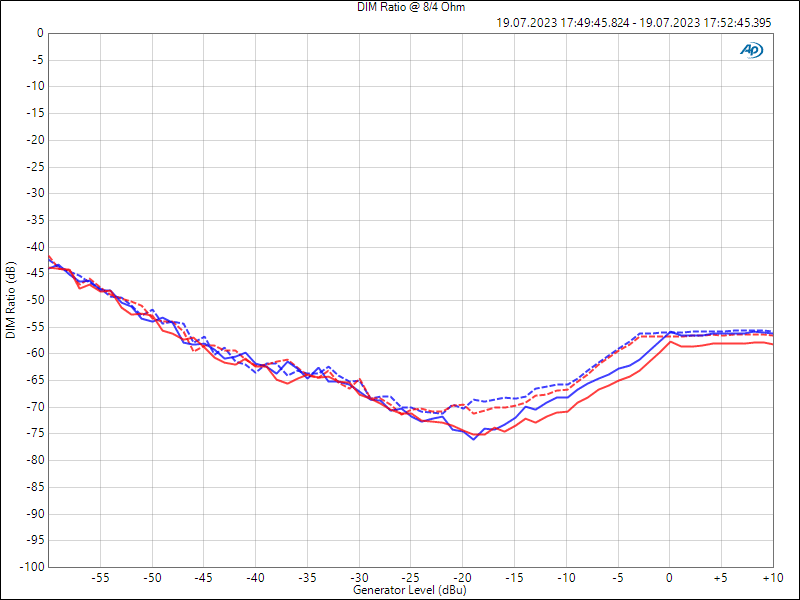Pick the -35 label on the Generator Level axis
This screenshot has height=600, width=800.
coord(307,578)
